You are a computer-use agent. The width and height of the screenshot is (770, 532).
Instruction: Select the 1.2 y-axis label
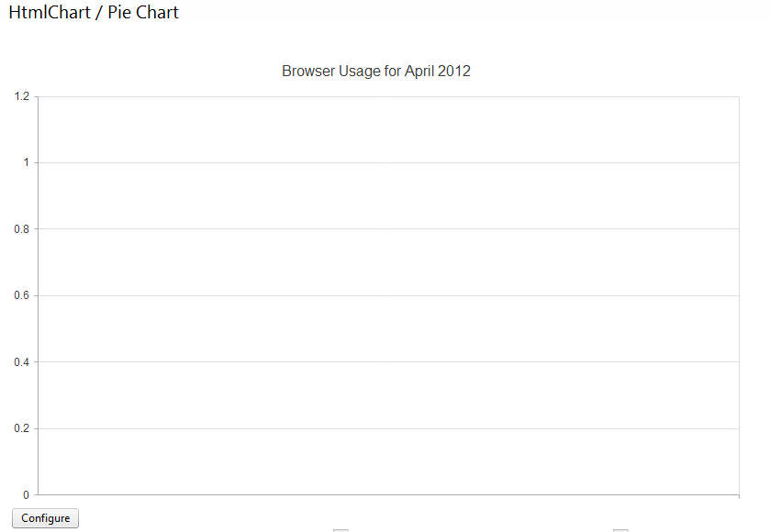coord(22,96)
